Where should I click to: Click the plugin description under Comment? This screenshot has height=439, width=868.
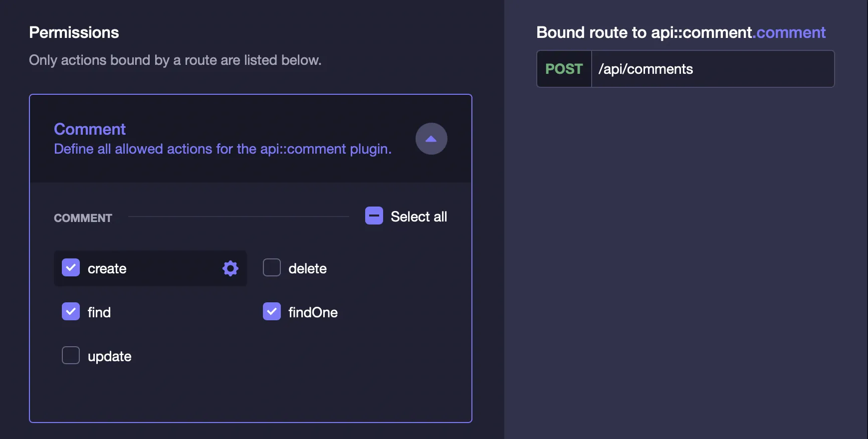pyautogui.click(x=222, y=149)
